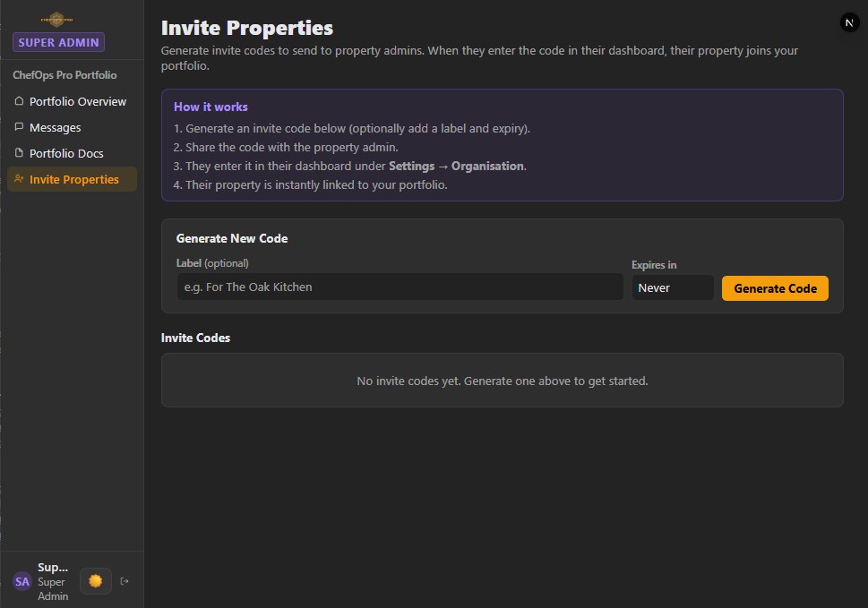Screen dimensions: 868x608
Task: Click the Generate New Code title
Action: tap(232, 238)
